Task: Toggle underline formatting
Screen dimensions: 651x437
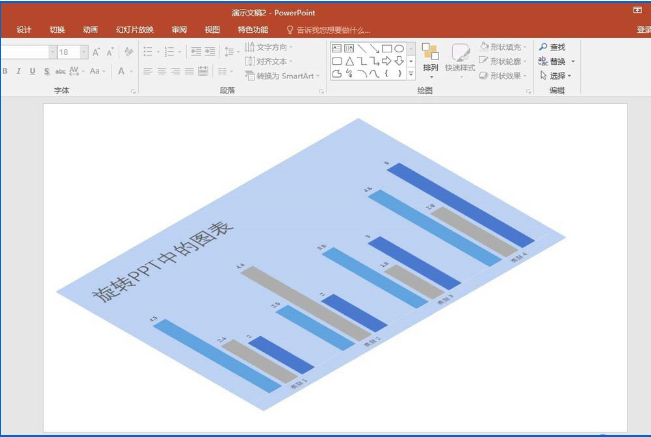Action: click(32, 71)
